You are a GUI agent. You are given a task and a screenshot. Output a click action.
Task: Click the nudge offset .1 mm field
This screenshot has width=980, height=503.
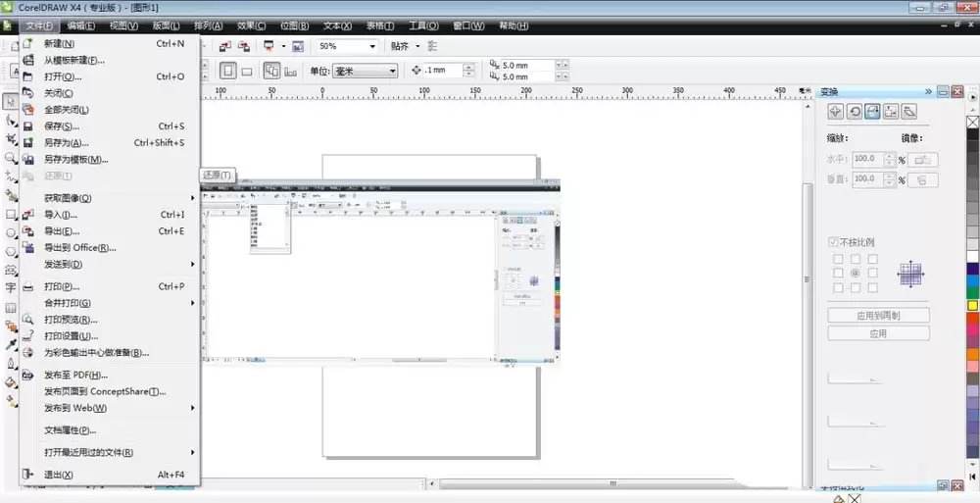[x=443, y=70]
